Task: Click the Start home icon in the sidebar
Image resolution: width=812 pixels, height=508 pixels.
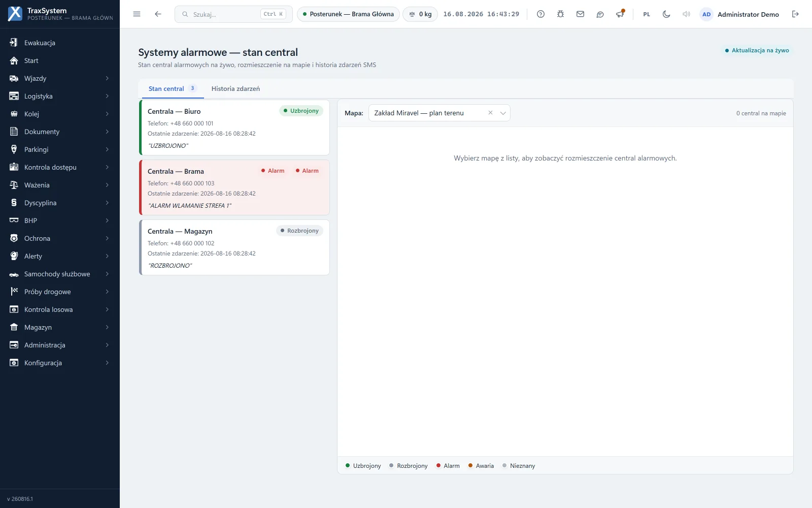Action: tap(14, 60)
